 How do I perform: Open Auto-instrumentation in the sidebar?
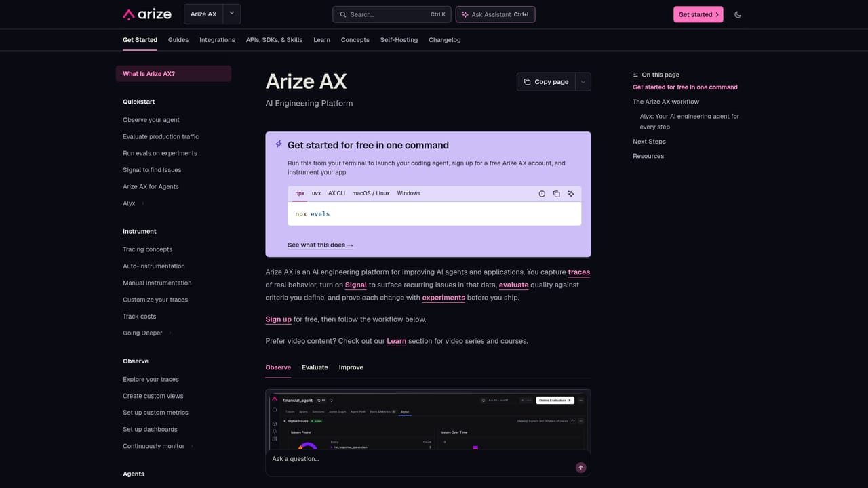pos(154,266)
